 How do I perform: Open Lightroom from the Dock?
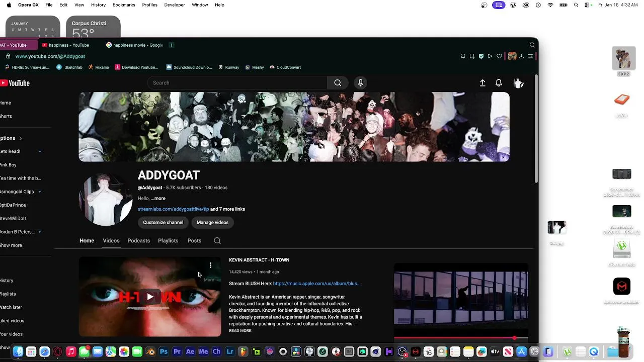(x=230, y=352)
